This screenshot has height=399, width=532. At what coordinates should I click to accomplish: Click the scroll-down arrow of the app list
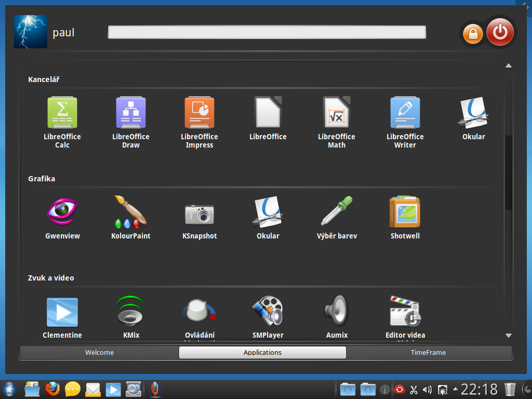(x=508, y=336)
